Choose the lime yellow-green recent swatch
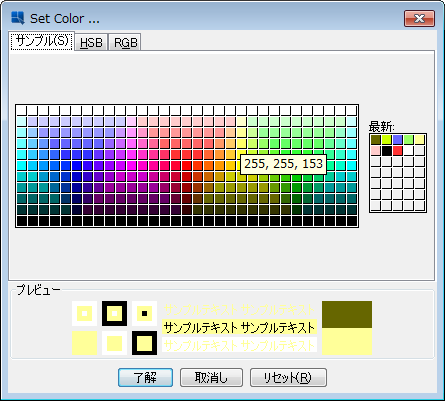This screenshot has width=445, height=401. pos(387,140)
